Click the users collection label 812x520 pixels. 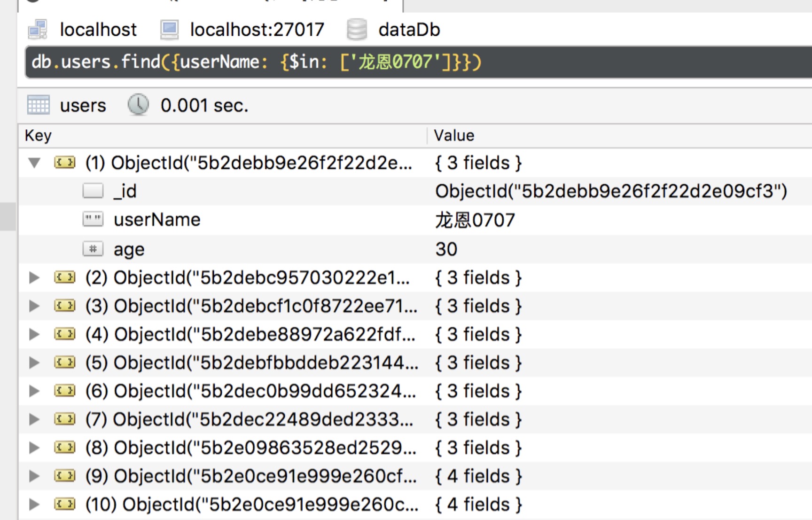coord(83,105)
